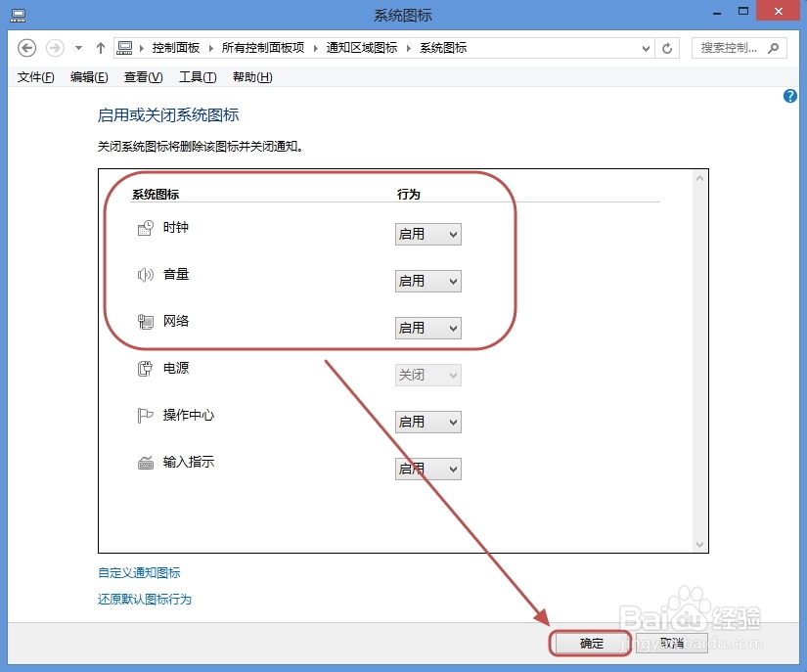
Task: Open the 自定义通知图标 link
Action: [x=139, y=572]
